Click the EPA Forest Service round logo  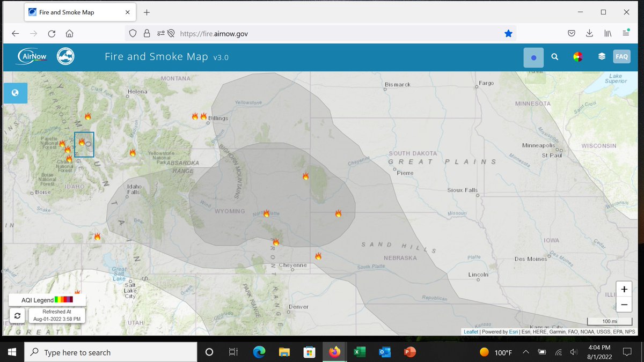tap(65, 56)
